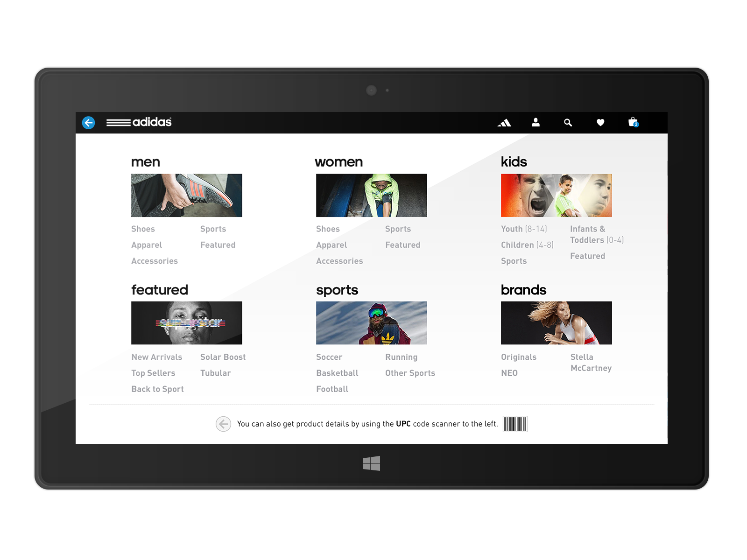The width and height of the screenshot is (747, 560).
Task: Go to Apparel under women
Action: click(x=331, y=245)
